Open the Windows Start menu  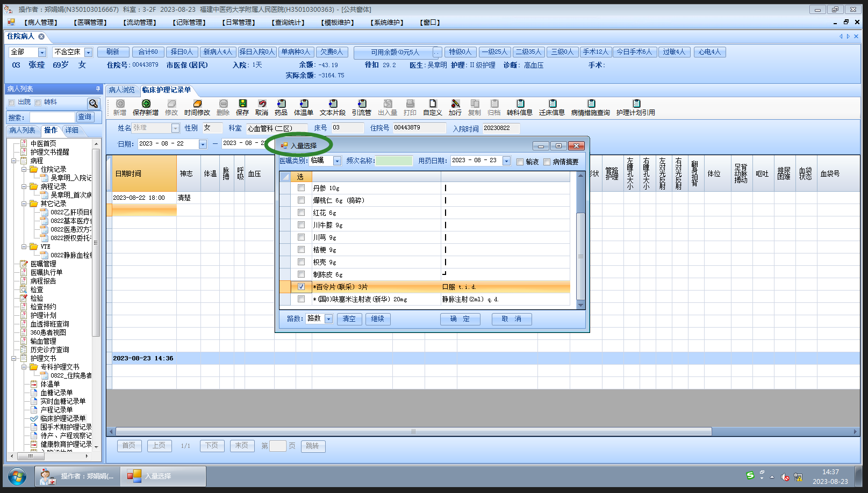[17, 476]
